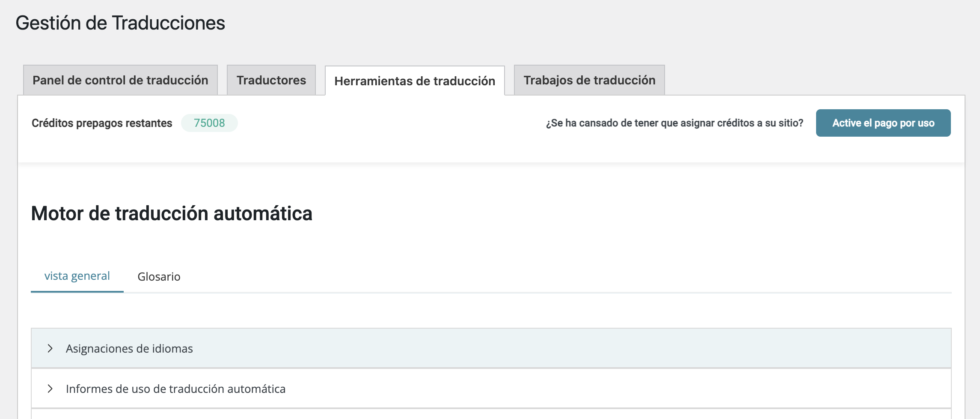Click the gray divider line right of Glosario
The image size is (980, 419).
pyautogui.click(x=556, y=293)
